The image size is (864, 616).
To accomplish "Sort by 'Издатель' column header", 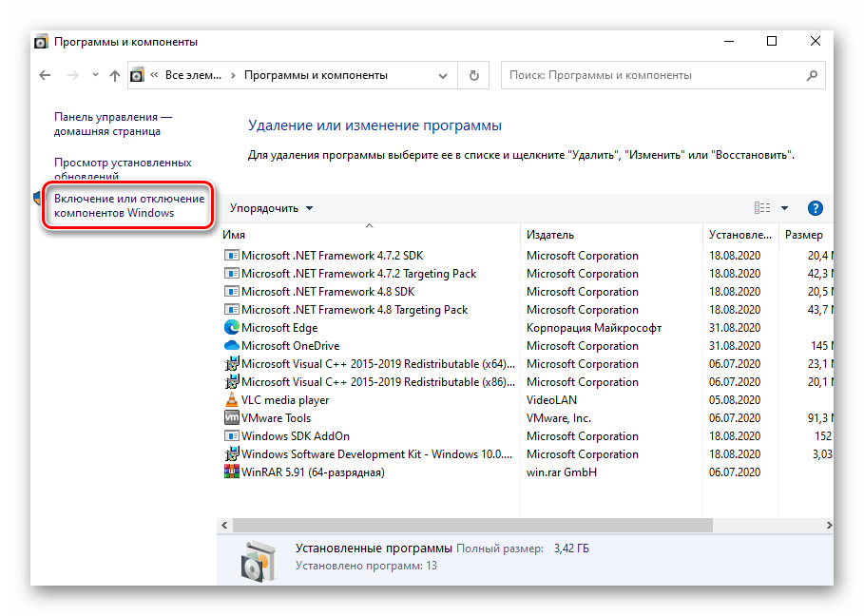I will pos(550,235).
